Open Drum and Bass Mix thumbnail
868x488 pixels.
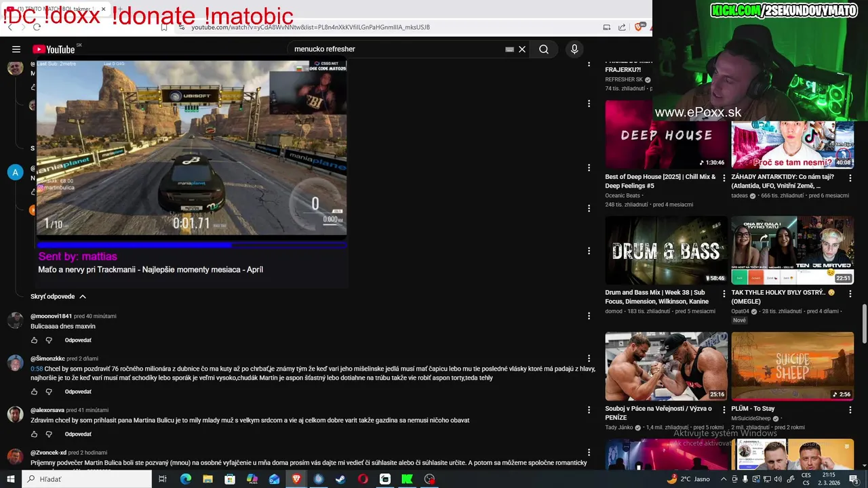tap(666, 250)
